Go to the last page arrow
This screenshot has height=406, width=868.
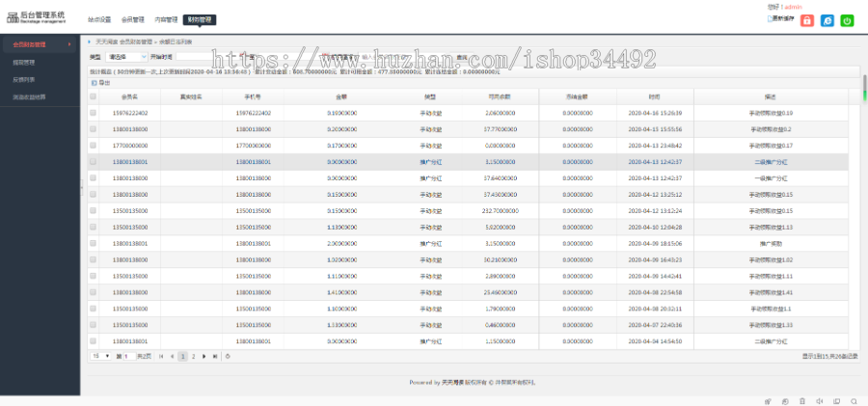click(215, 356)
